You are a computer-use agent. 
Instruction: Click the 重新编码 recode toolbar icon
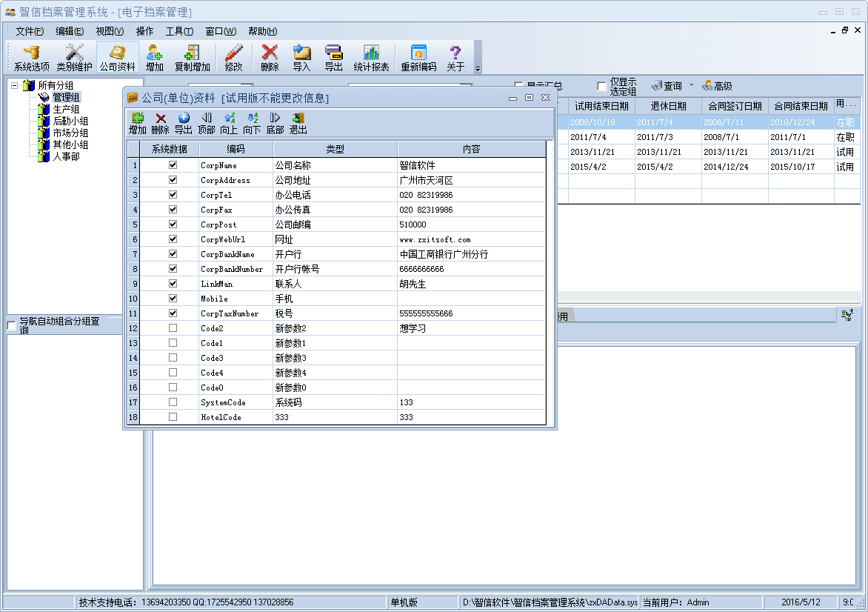(418, 58)
